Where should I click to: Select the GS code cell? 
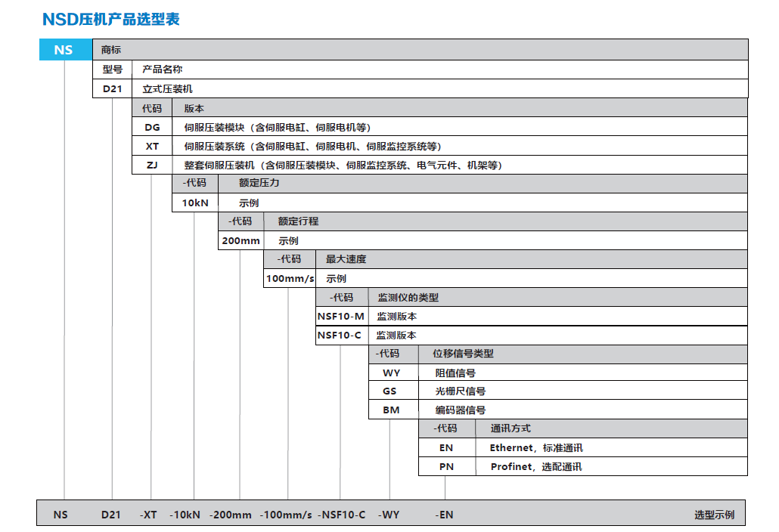(x=389, y=391)
